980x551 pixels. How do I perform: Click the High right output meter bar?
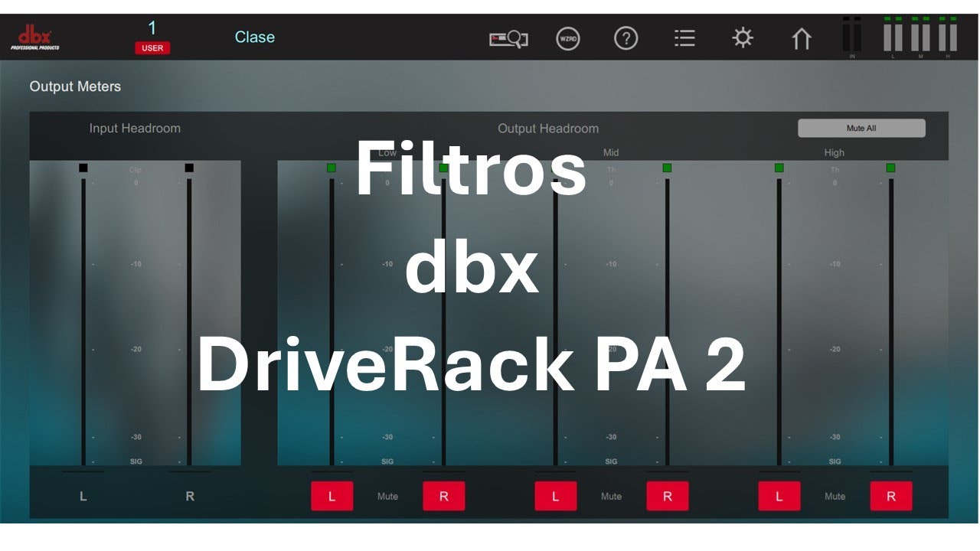pyautogui.click(x=891, y=321)
